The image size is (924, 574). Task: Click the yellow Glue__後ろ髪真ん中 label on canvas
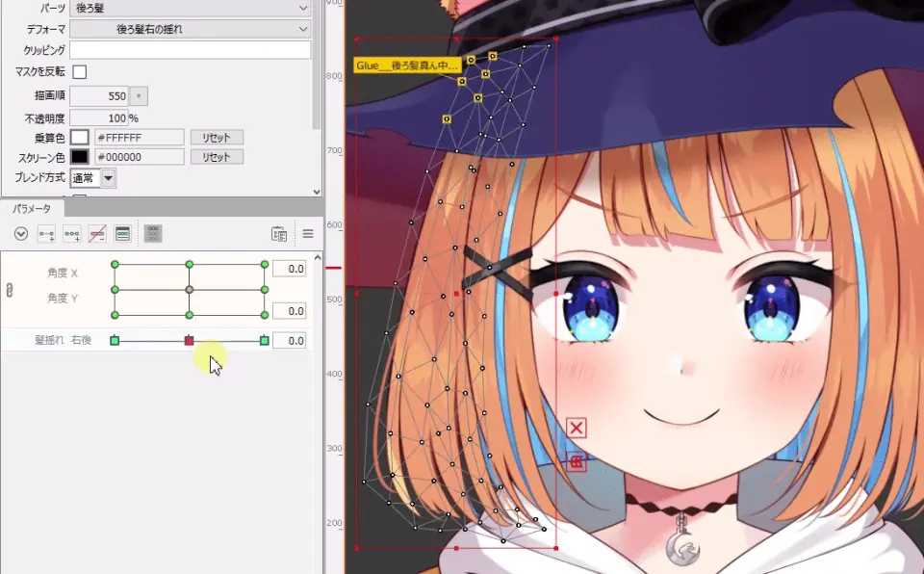pyautogui.click(x=406, y=65)
